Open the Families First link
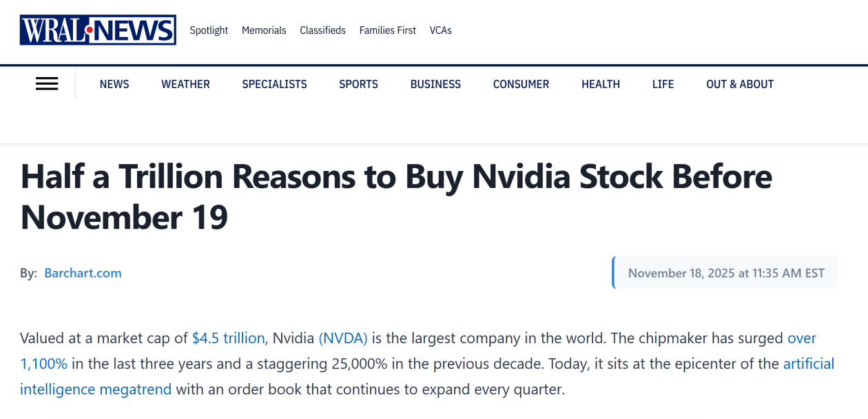The width and height of the screenshot is (868, 419). (388, 30)
